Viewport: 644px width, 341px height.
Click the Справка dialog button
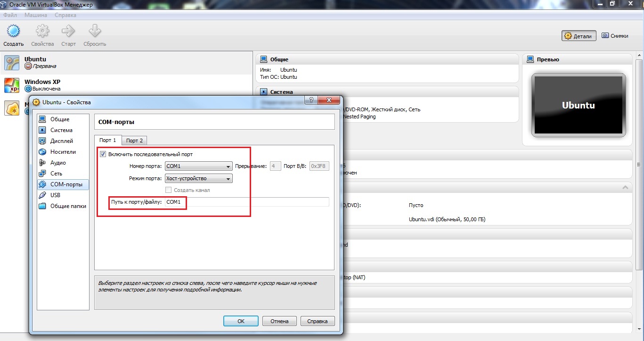[x=318, y=321]
